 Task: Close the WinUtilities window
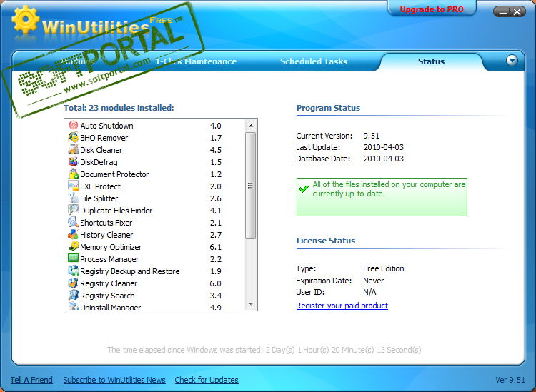click(x=517, y=12)
